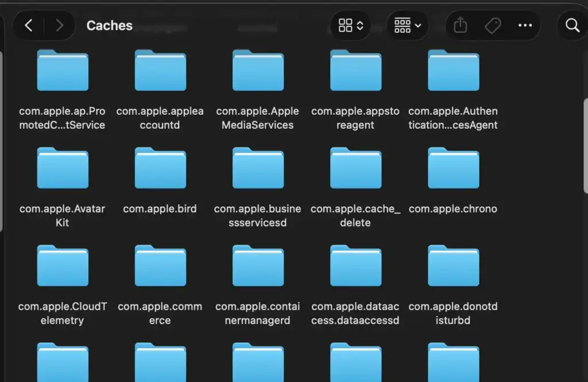Open the com.apple.cache_delete folder
The height and width of the screenshot is (382, 588).
click(355, 168)
